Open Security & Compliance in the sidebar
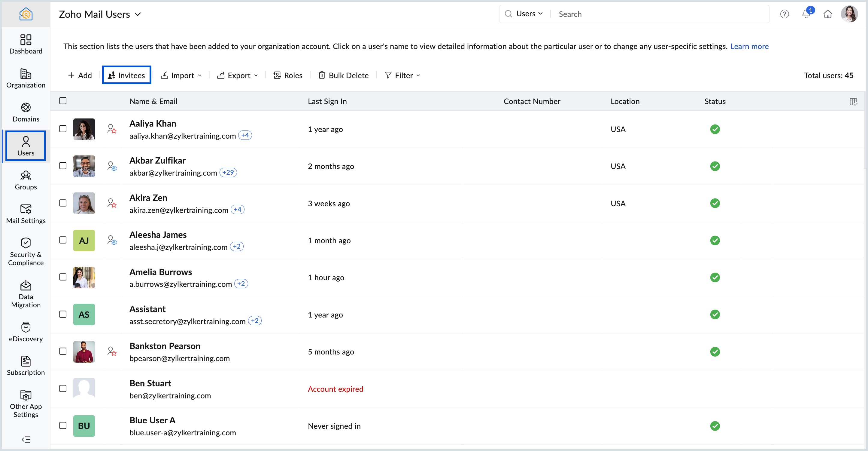Screen dimensions: 868x451 coord(26,252)
